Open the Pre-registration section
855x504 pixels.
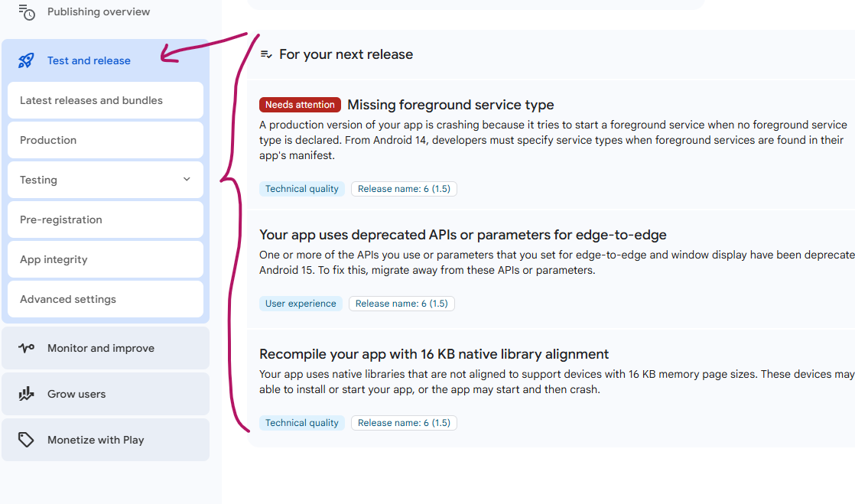[x=105, y=219]
